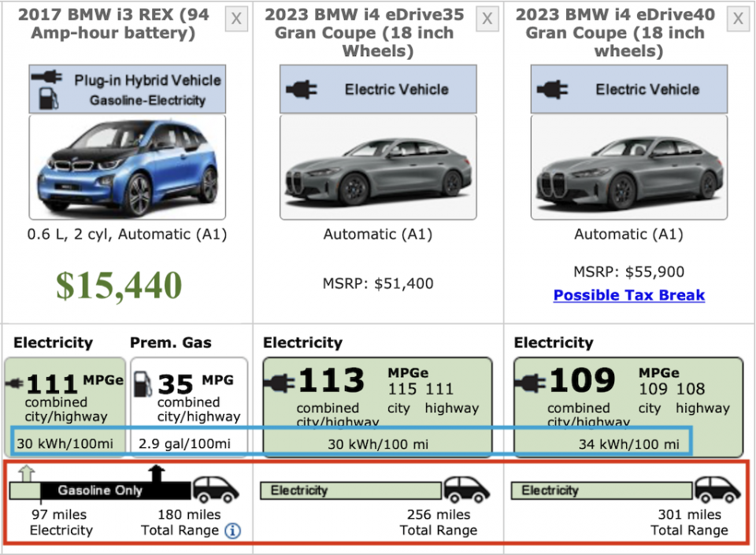Click the eDrive35 Electric Vehicle plug icon
Viewport: 756px width, 555px height.
(301, 90)
